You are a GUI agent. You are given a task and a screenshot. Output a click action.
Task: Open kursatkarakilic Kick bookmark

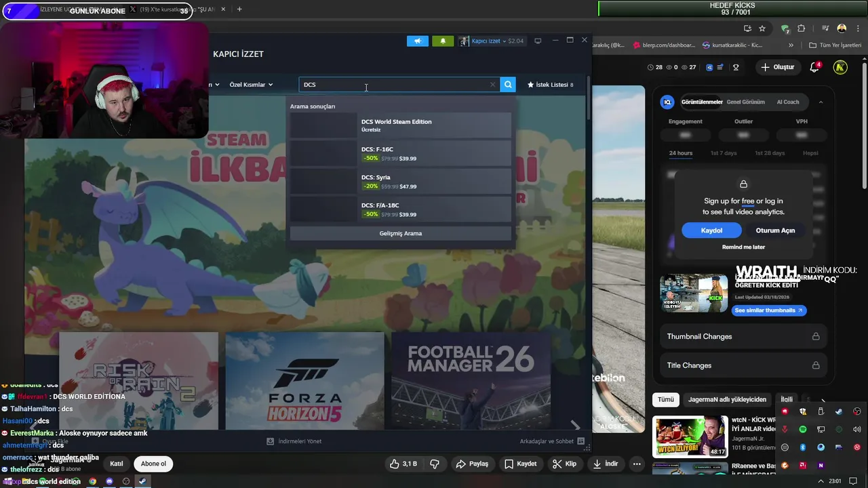coord(732,45)
